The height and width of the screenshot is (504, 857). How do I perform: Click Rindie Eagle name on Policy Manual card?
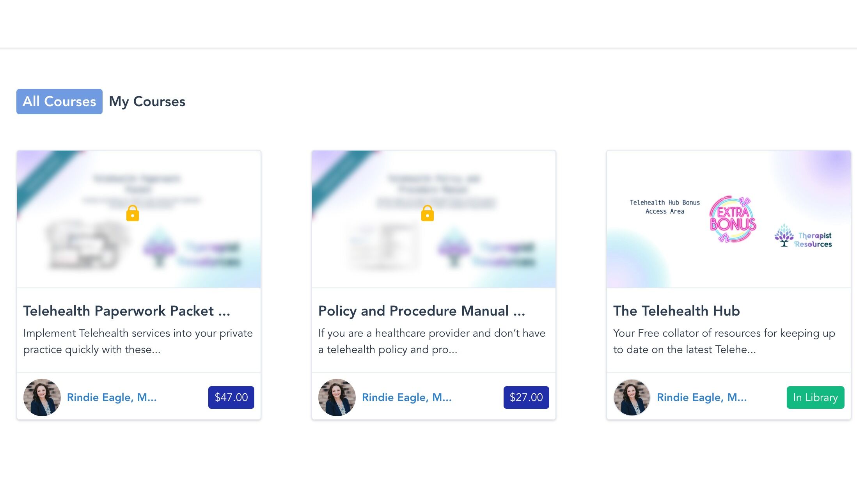click(406, 397)
